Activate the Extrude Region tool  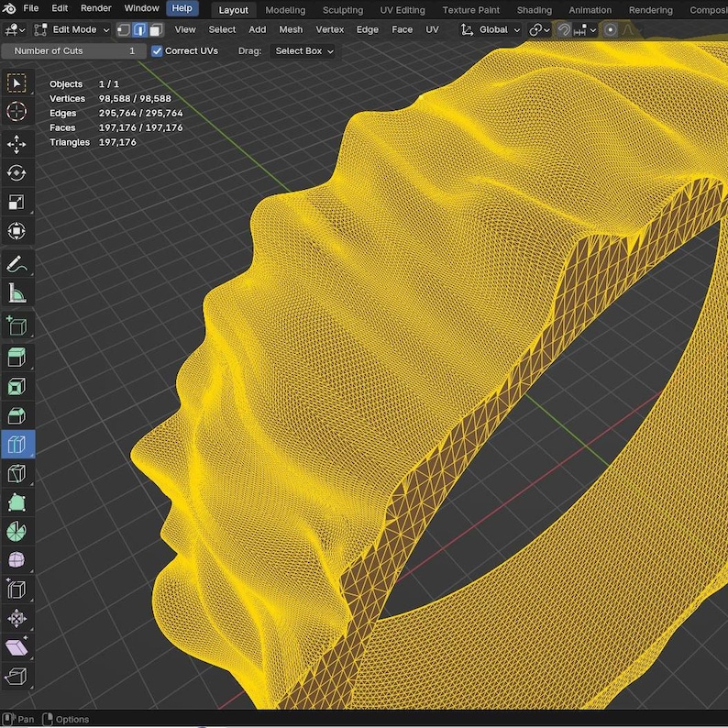(x=17, y=358)
